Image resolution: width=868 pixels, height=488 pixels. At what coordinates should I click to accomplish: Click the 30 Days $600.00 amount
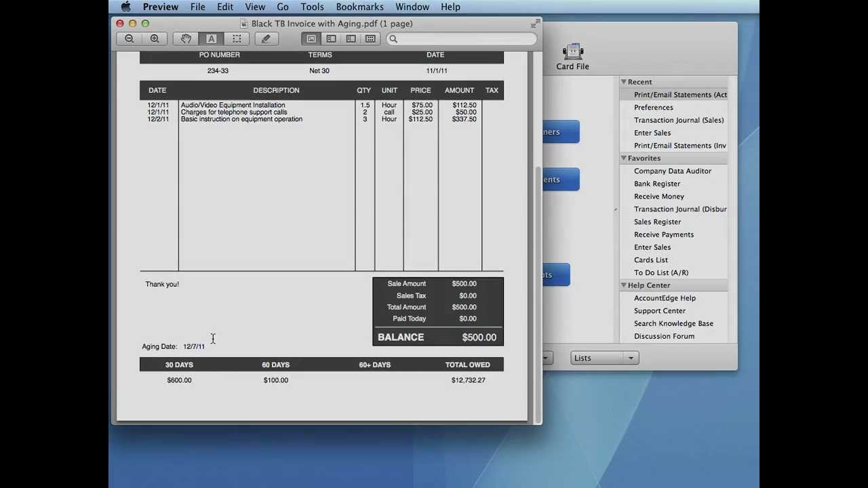pyautogui.click(x=179, y=380)
